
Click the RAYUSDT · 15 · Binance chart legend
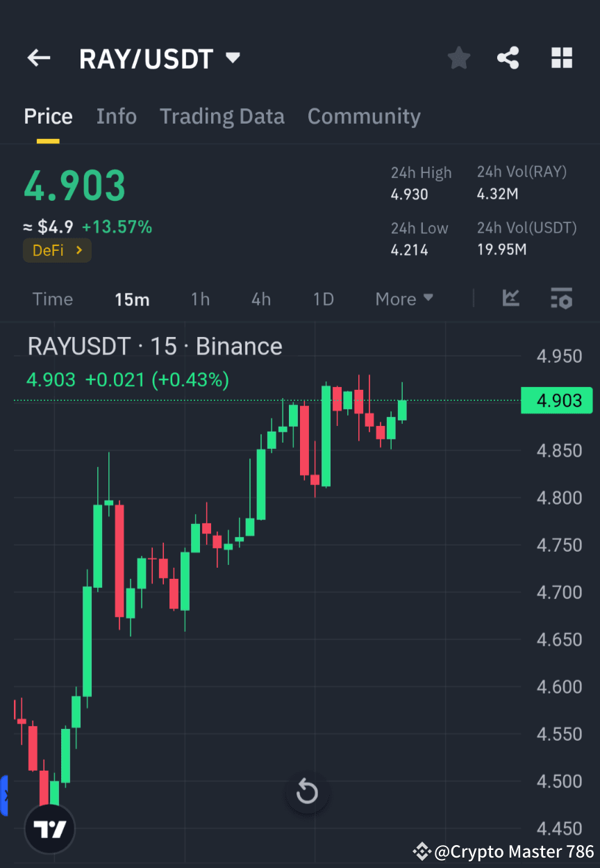[154, 345]
